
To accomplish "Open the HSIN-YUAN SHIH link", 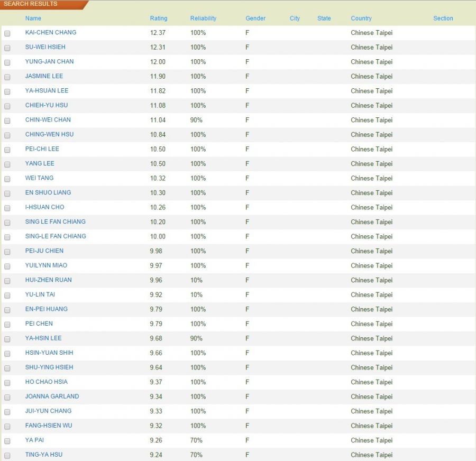I will pyautogui.click(x=49, y=353).
